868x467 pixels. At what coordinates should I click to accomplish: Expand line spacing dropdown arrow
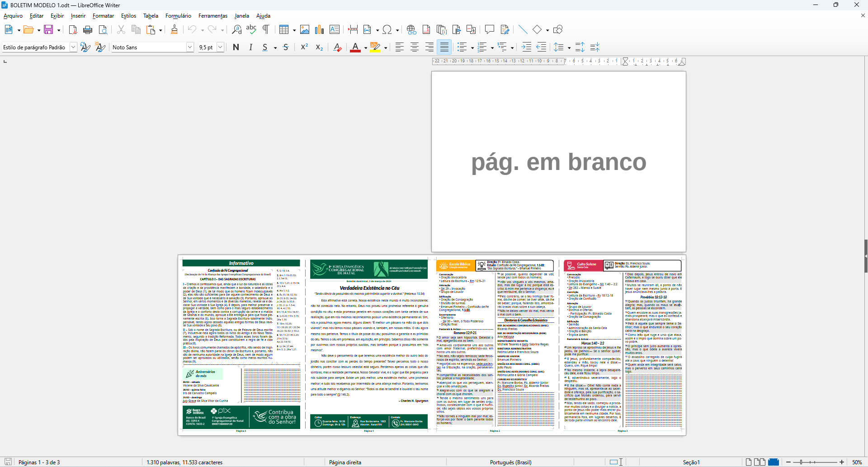pos(569,47)
